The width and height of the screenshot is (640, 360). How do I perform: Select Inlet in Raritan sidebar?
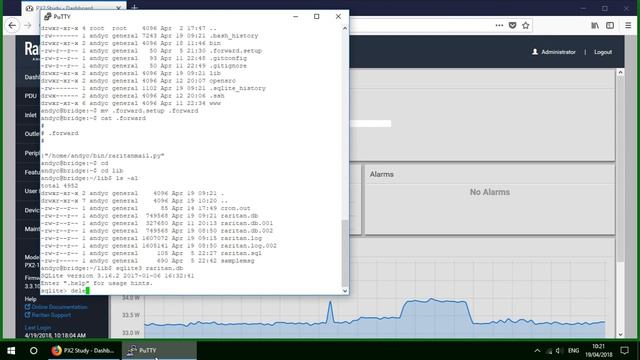30,115
